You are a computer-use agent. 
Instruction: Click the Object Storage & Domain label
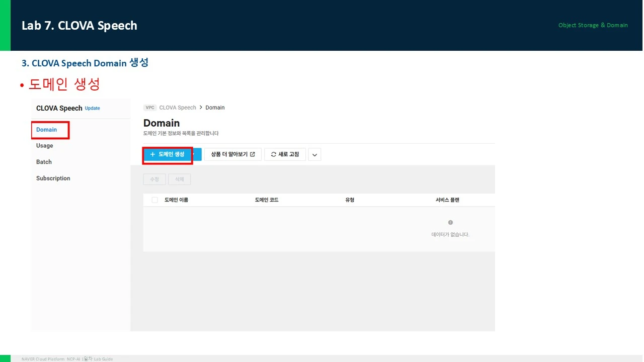click(593, 25)
